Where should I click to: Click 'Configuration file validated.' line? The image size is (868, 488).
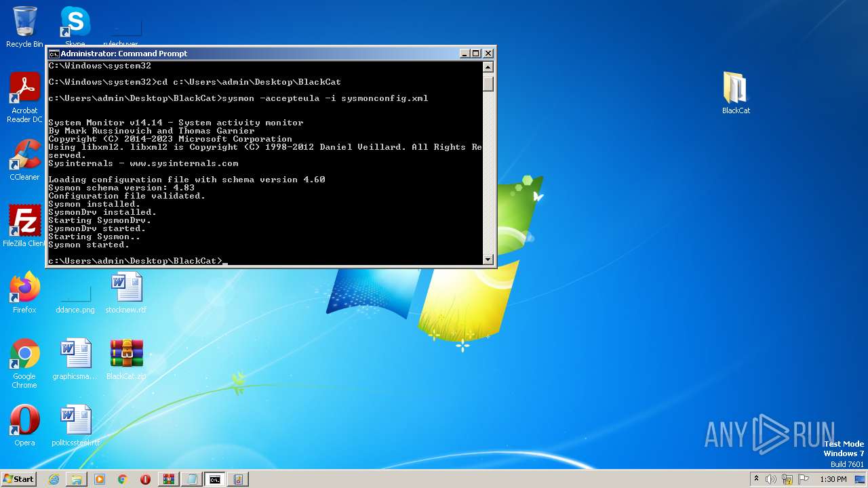click(127, 196)
